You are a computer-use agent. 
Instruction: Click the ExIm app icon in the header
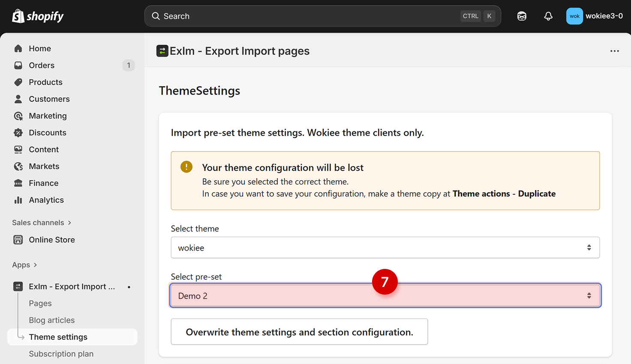pyautogui.click(x=162, y=51)
